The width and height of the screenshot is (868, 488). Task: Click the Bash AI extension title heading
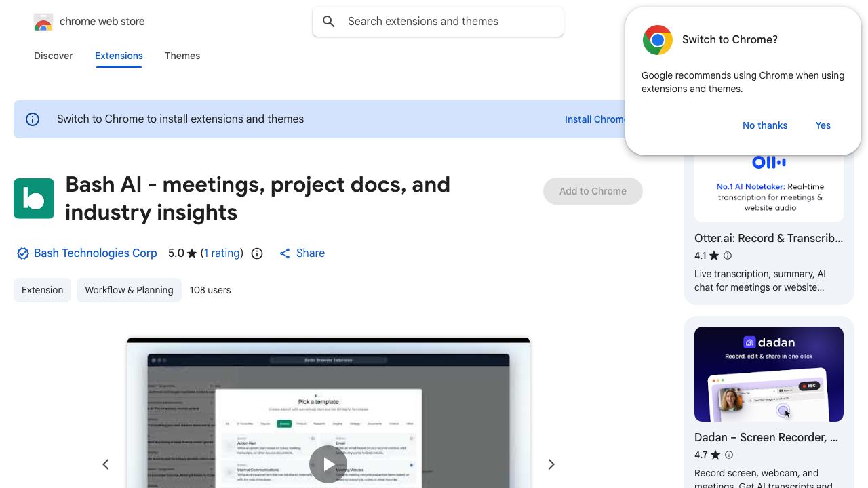tap(258, 199)
